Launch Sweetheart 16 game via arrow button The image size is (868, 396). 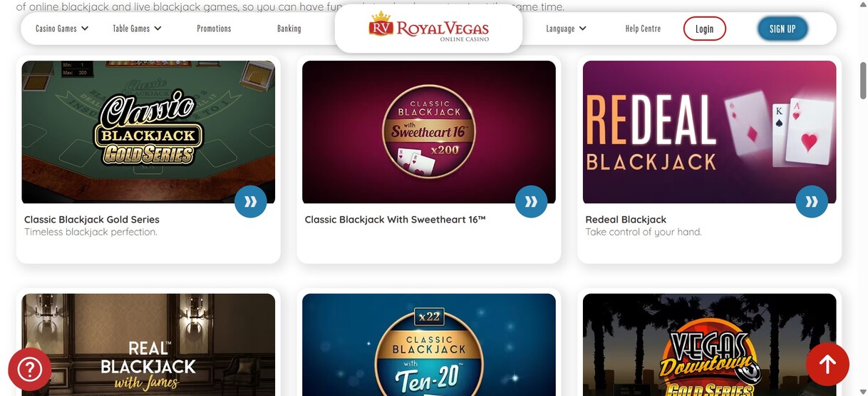(531, 202)
